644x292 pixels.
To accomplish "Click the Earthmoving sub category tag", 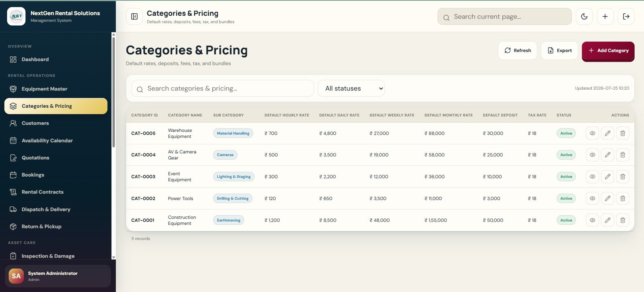I will point(229,220).
